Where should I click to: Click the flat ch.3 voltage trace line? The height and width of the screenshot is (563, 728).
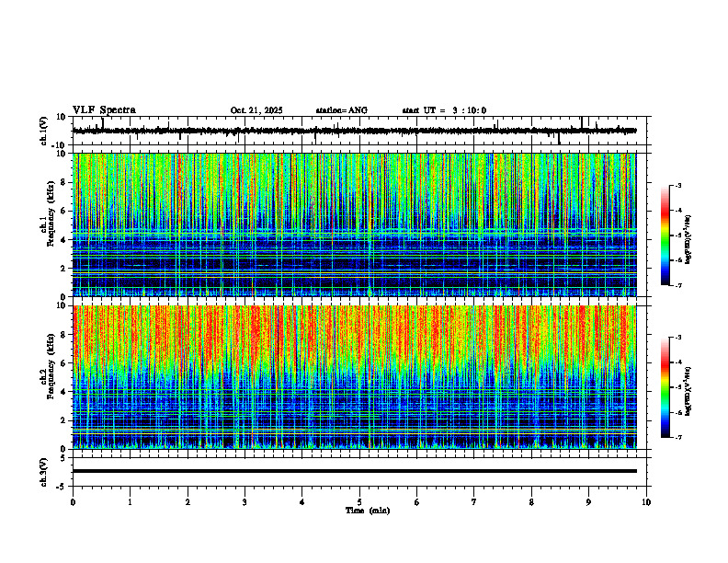click(x=355, y=471)
